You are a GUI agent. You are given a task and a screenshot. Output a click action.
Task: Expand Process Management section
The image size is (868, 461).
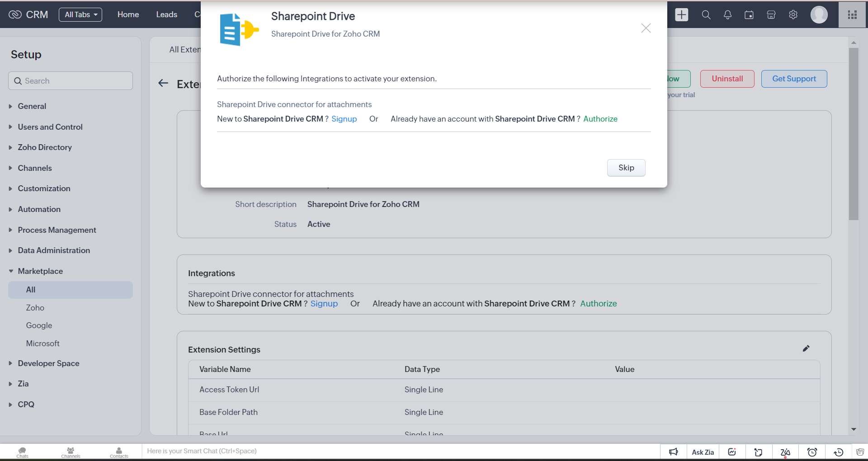[x=57, y=230]
